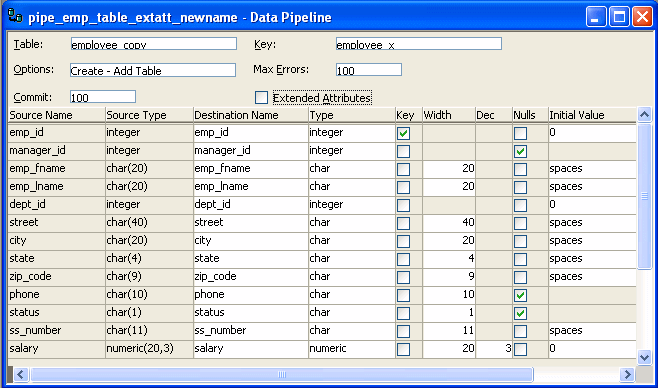This screenshot has width=658, height=388.
Task: Click source name cell state
Action: point(56,259)
